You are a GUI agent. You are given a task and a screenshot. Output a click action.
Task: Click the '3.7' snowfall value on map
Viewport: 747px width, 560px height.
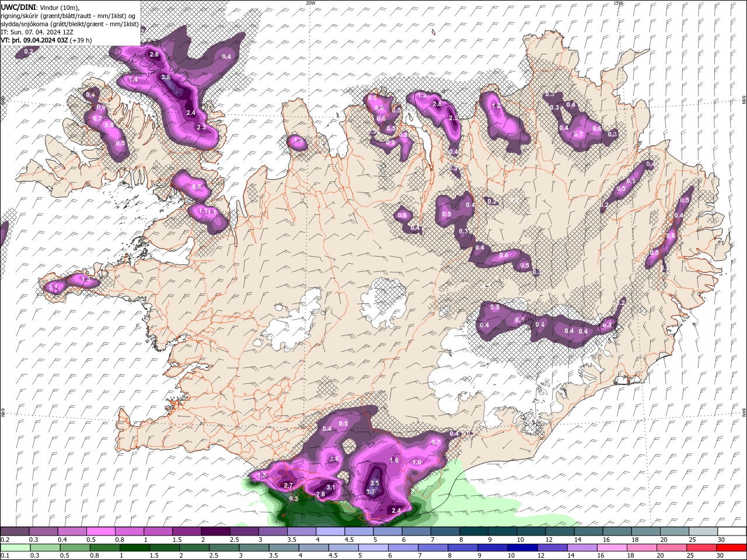[x=370, y=492]
